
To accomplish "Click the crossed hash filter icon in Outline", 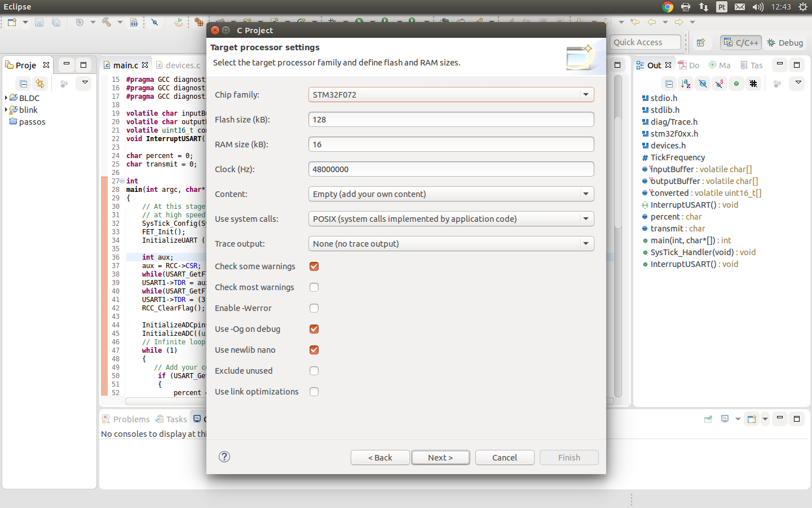I will click(753, 84).
